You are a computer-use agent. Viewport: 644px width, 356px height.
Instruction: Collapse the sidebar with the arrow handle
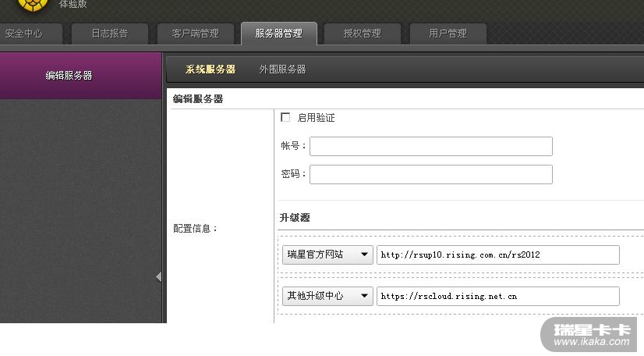click(x=158, y=277)
